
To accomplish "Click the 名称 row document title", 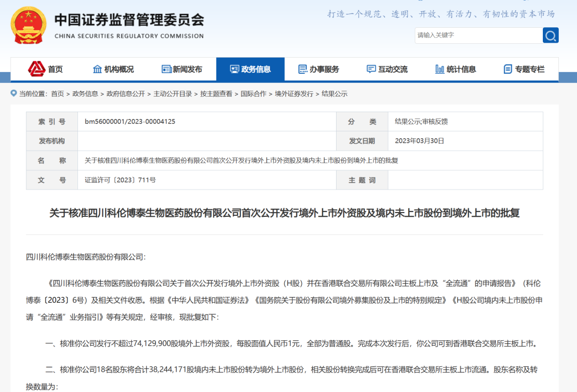I will pyautogui.click(x=241, y=160).
